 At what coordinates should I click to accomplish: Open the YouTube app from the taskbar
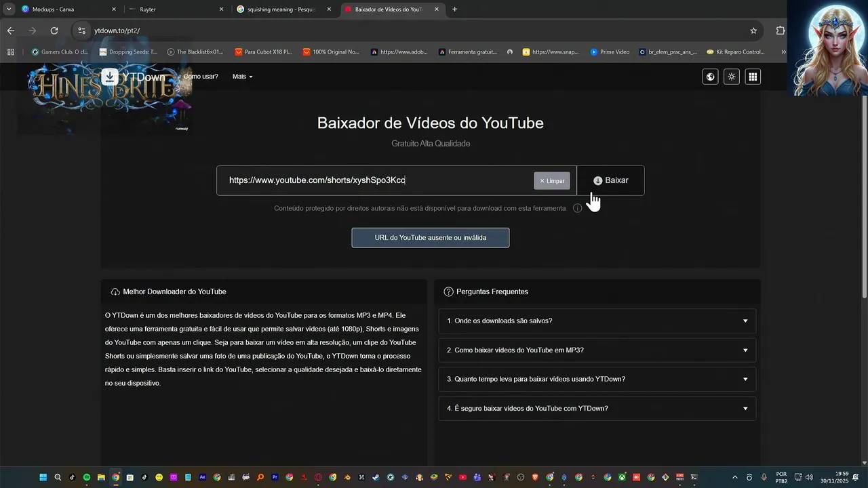click(x=462, y=477)
